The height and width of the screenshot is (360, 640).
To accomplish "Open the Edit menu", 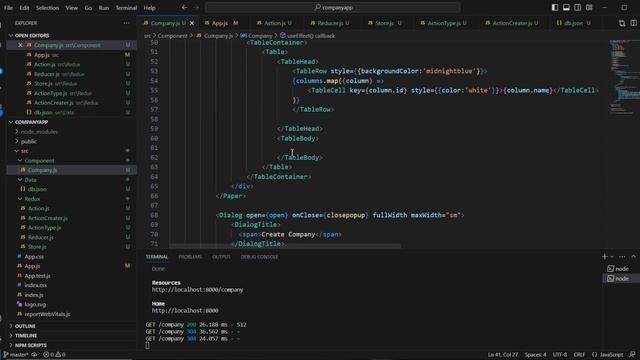I will pos(24,8).
